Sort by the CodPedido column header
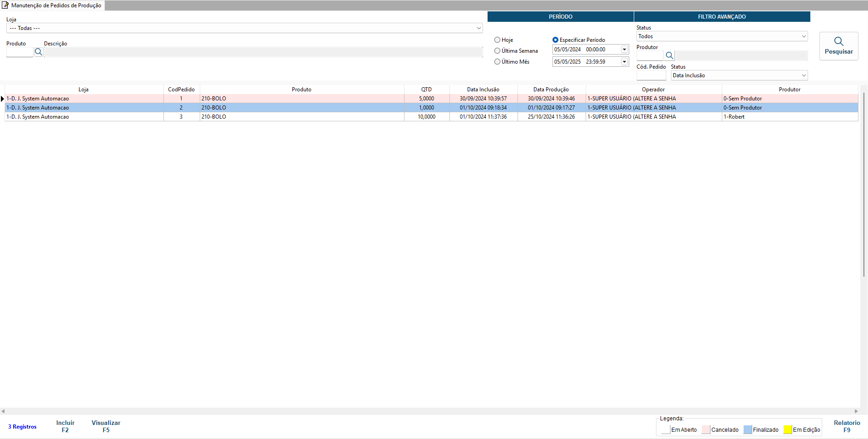The height and width of the screenshot is (439, 868). tap(182, 90)
